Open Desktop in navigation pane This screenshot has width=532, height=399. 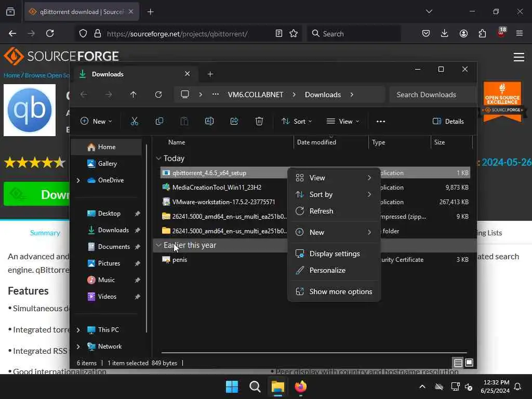point(107,214)
